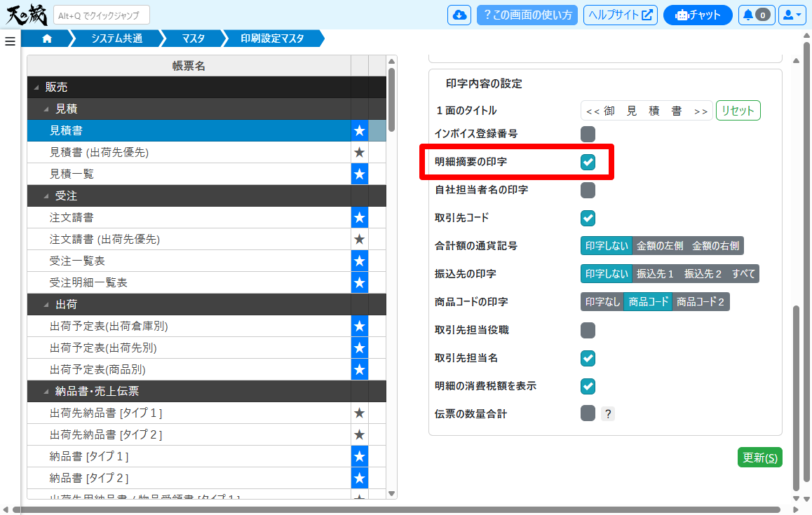Enable the 自社担当者名の印字 checkbox
This screenshot has height=515, width=812.
[x=588, y=190]
